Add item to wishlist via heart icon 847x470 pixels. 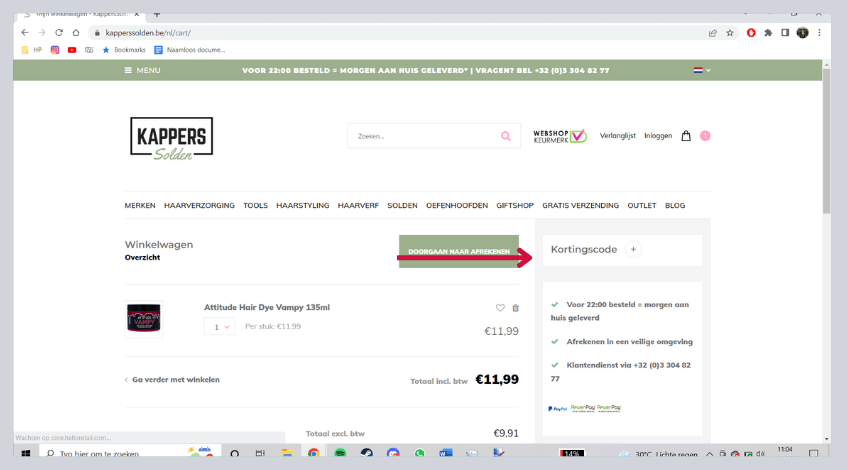click(500, 308)
